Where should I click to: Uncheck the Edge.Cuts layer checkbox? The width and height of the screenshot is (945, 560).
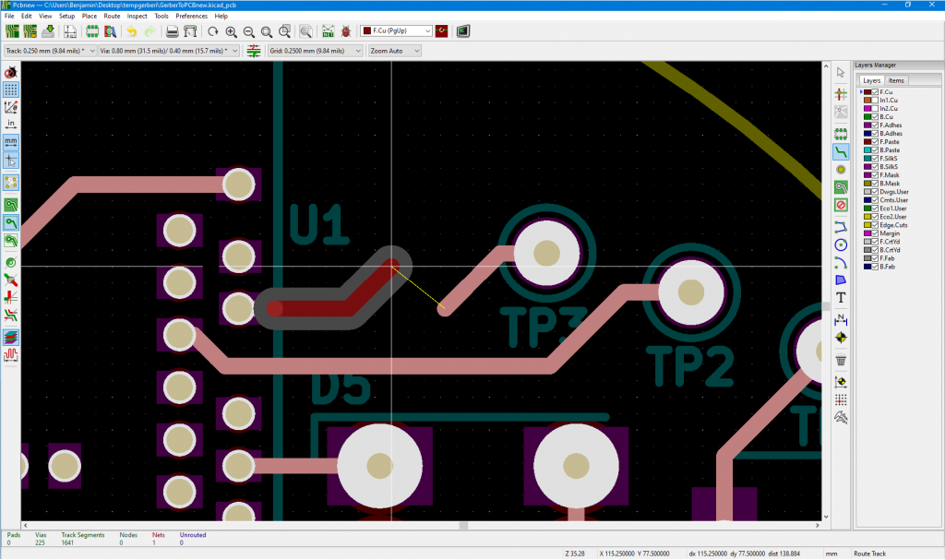click(x=875, y=225)
